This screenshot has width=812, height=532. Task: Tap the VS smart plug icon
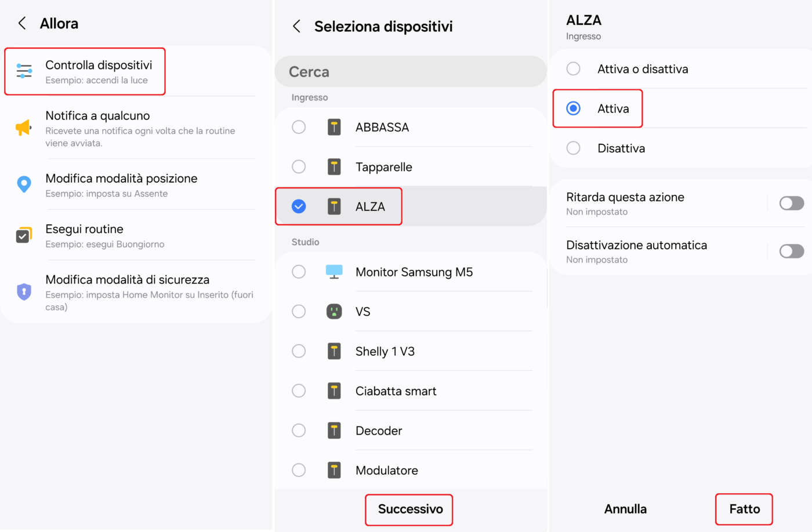(334, 312)
